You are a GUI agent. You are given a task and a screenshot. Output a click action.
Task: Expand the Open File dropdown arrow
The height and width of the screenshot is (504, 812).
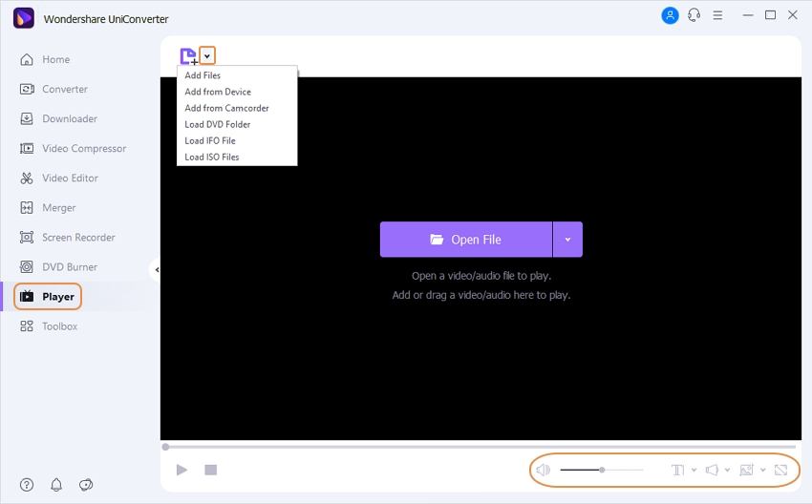pyautogui.click(x=567, y=240)
